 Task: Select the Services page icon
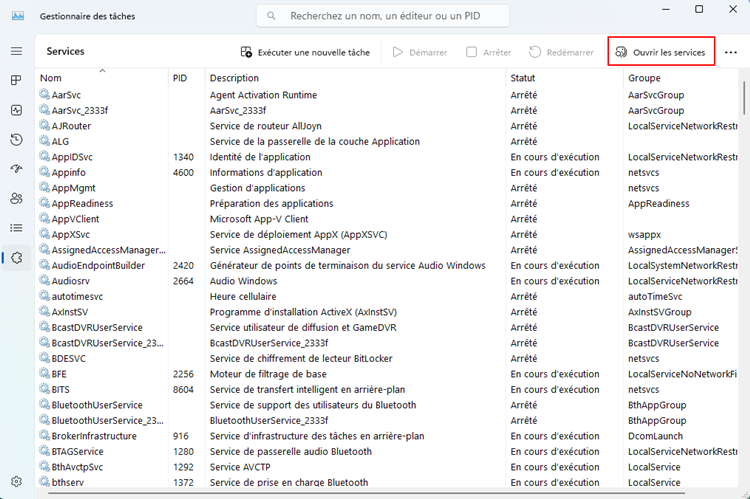16,258
